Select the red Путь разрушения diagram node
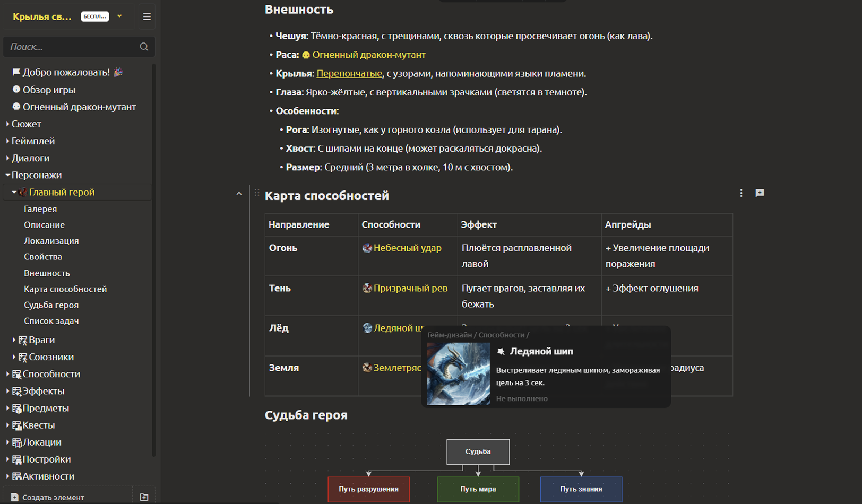 pyautogui.click(x=368, y=489)
